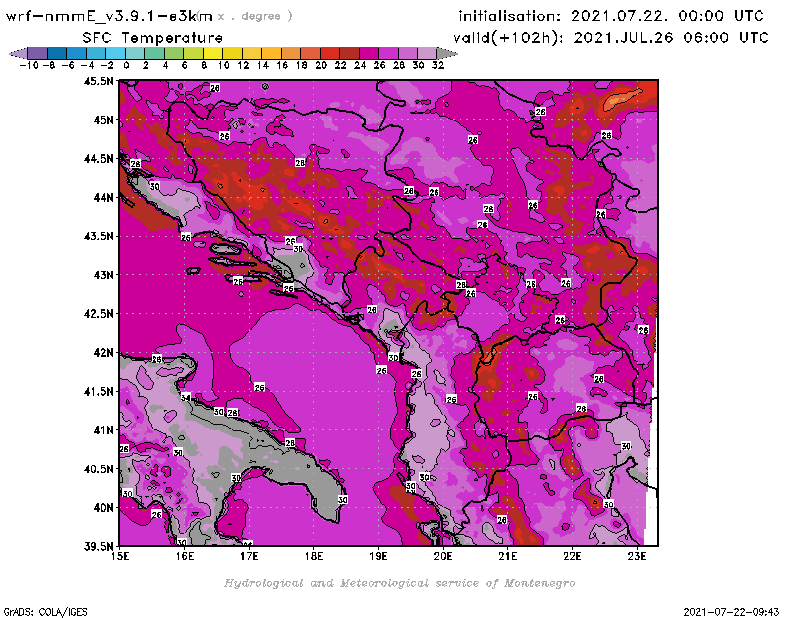This screenshot has height=618, width=800.
Task: Click the '21E' longitude axis label
Action: coord(508,556)
